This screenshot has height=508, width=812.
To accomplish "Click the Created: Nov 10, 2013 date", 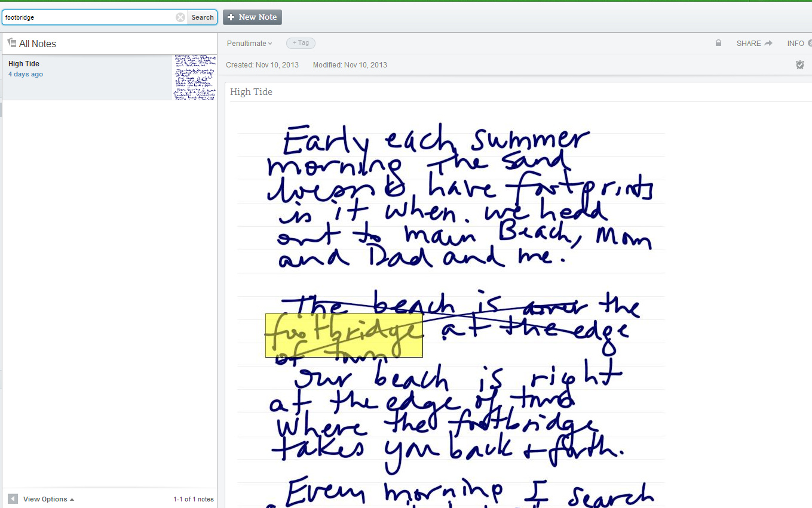I will [x=262, y=64].
